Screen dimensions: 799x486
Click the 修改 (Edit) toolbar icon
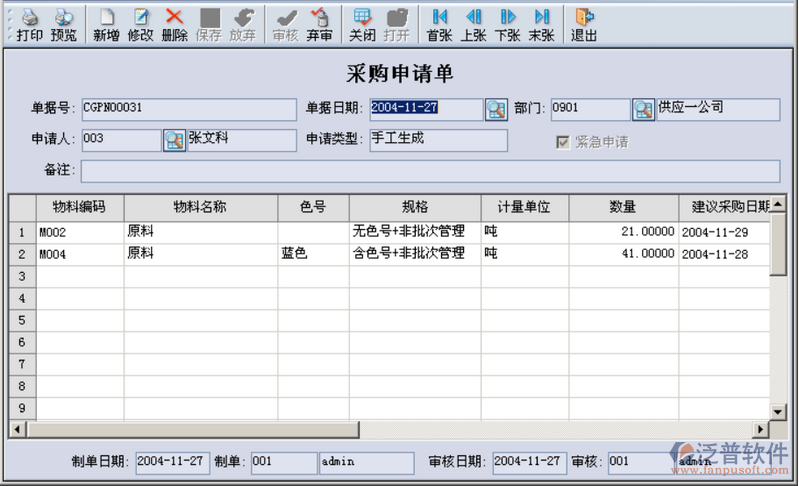pyautogui.click(x=140, y=18)
